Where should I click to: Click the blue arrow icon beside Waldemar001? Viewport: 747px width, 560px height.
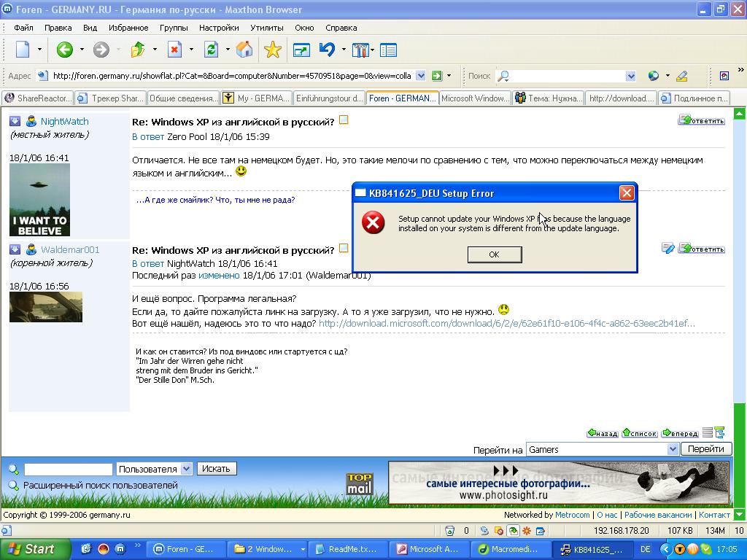coord(15,249)
